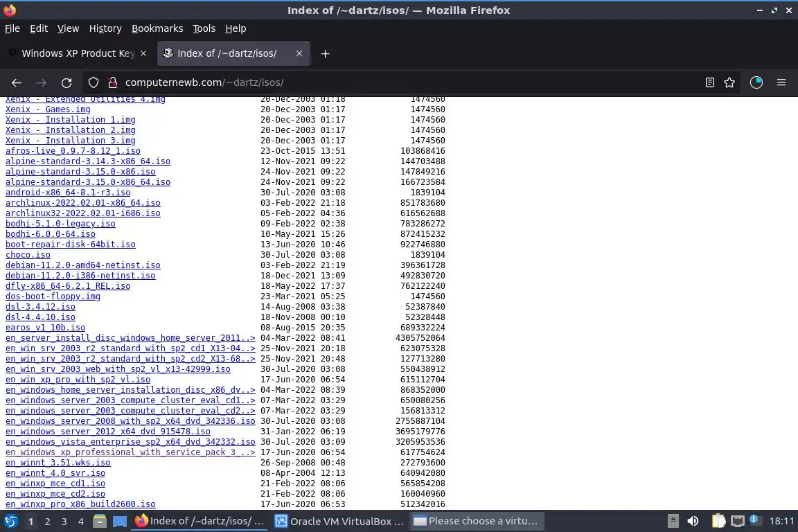This screenshot has width=798, height=532.
Task: Open the Bookmarks menu
Action: pos(157,28)
